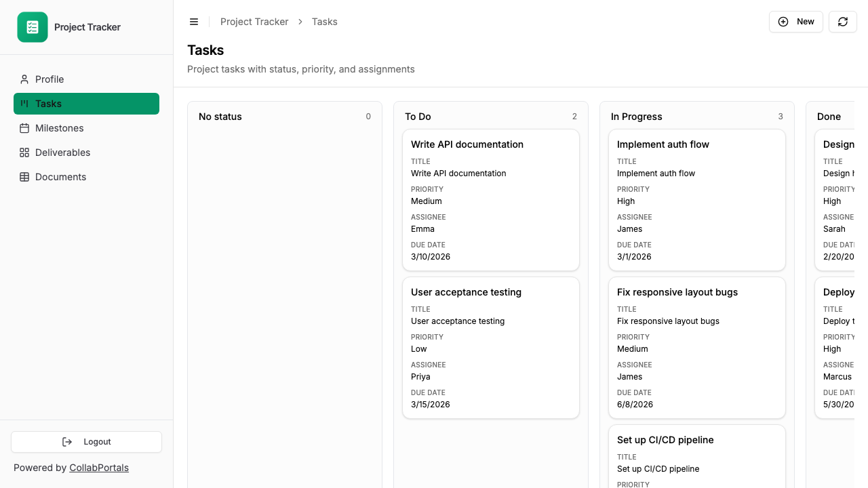Click due date 3/10/2026
Viewport: 868px width, 488px height.
(x=431, y=257)
